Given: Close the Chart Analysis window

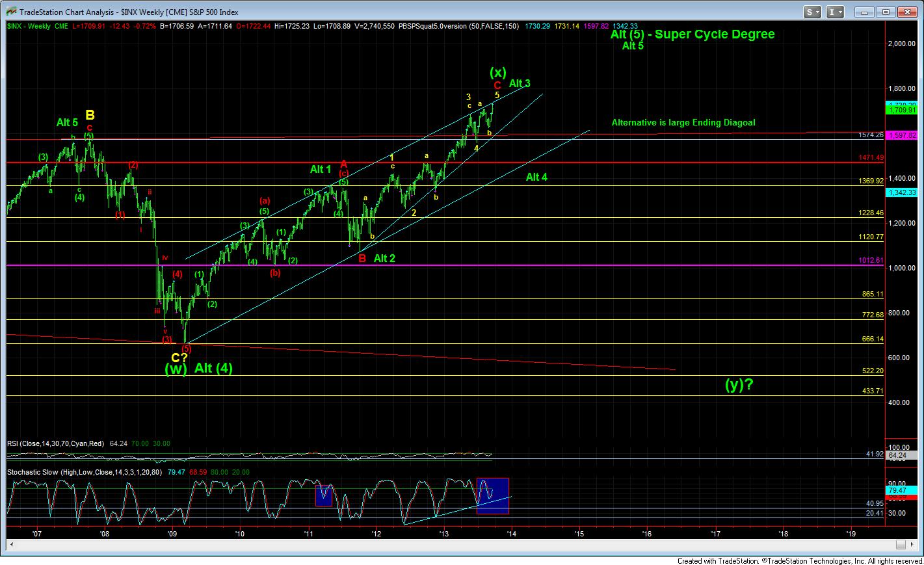Looking at the screenshot, I should tap(906, 12).
